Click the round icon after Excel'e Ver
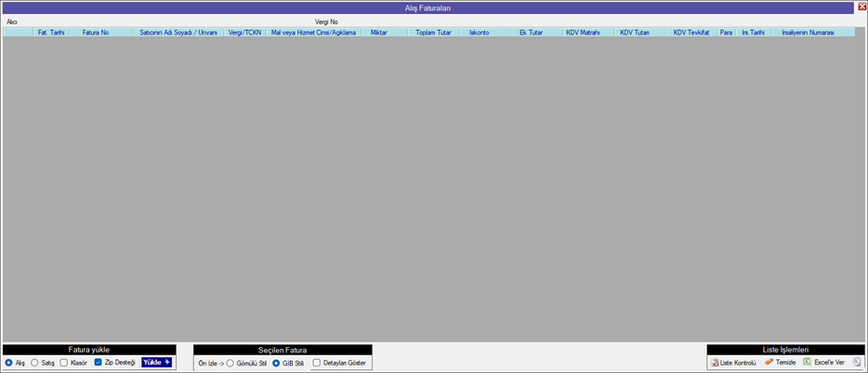This screenshot has height=373, width=868. coord(857,362)
